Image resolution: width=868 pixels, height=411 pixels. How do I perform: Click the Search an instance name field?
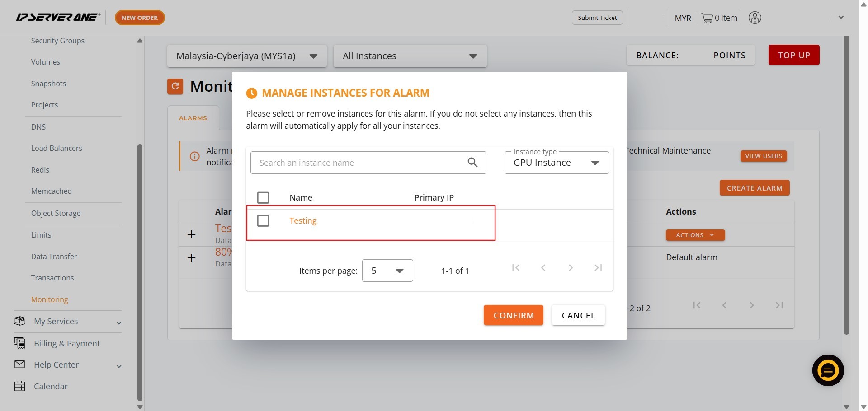pyautogui.click(x=359, y=163)
